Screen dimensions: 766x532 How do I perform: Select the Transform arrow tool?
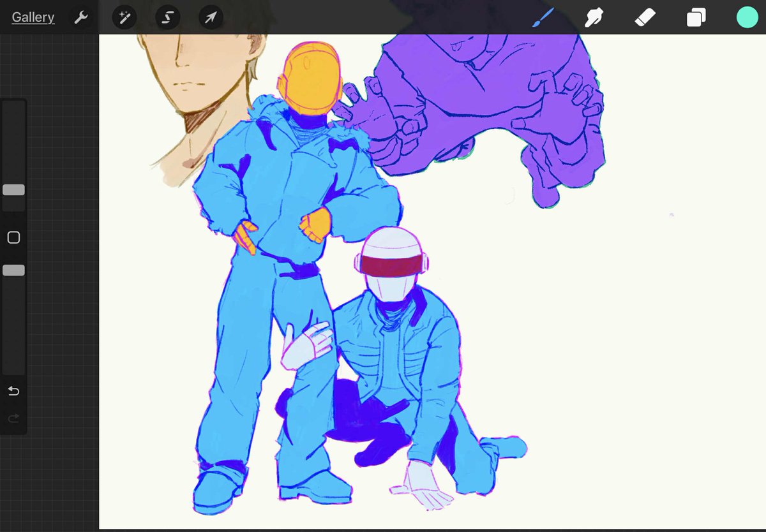click(x=211, y=17)
